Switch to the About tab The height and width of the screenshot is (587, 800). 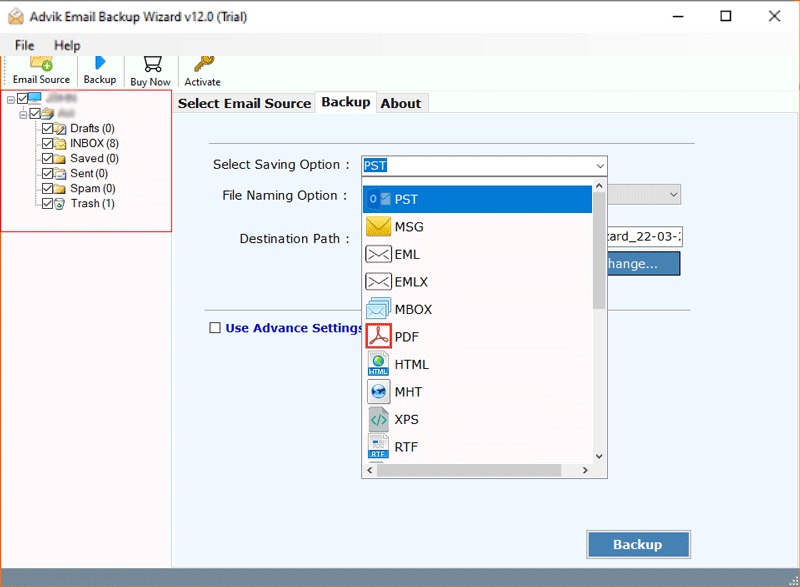pyautogui.click(x=401, y=103)
